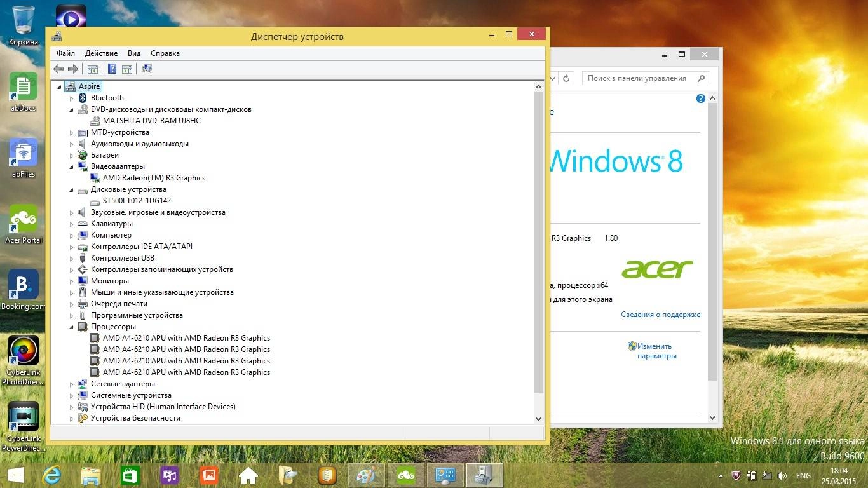Select Мыши и иные указывающие устройства row
The width and height of the screenshot is (868, 488).
pyautogui.click(x=162, y=292)
